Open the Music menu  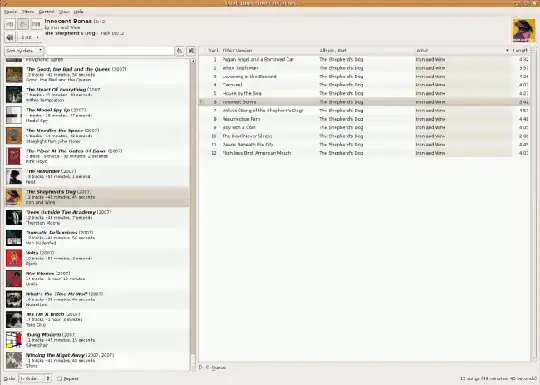[x=10, y=12]
